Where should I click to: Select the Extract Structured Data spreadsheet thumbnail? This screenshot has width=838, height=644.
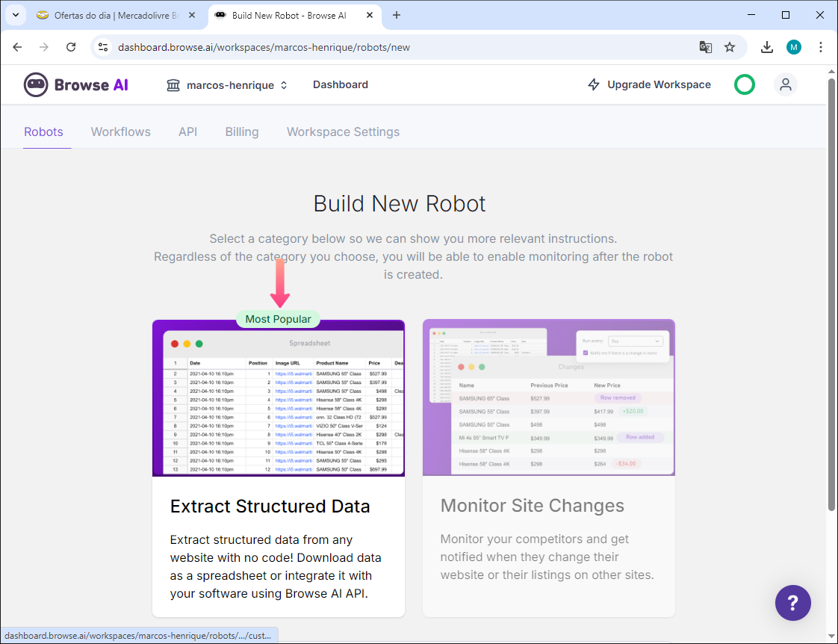coord(279,399)
